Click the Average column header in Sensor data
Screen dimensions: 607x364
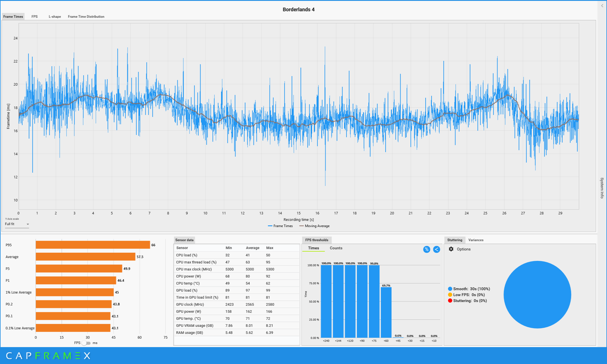(x=252, y=248)
